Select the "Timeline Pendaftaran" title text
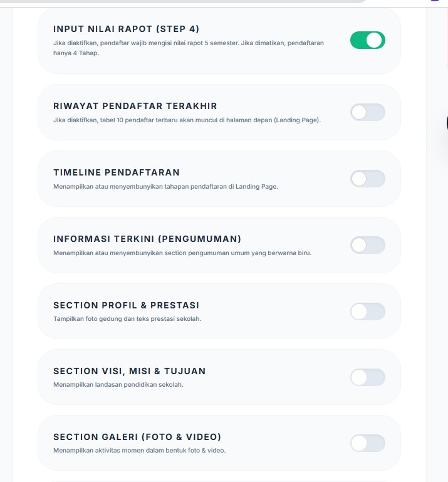Viewport: 448px width, 482px height. [117, 172]
